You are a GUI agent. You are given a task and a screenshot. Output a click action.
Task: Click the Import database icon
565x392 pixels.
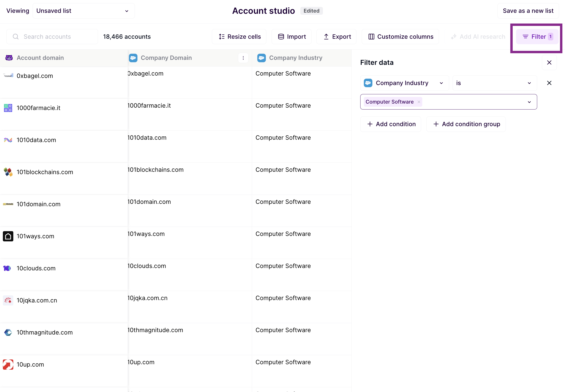point(281,36)
